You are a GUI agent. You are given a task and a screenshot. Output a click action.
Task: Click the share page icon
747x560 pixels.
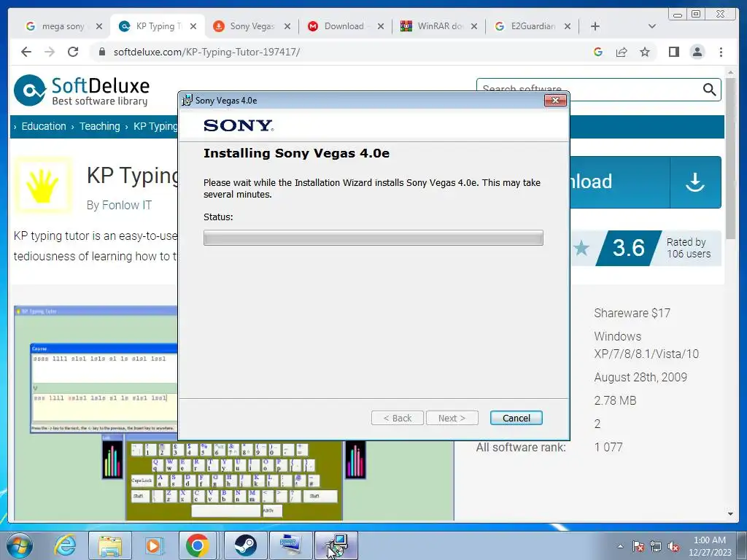[x=622, y=52]
